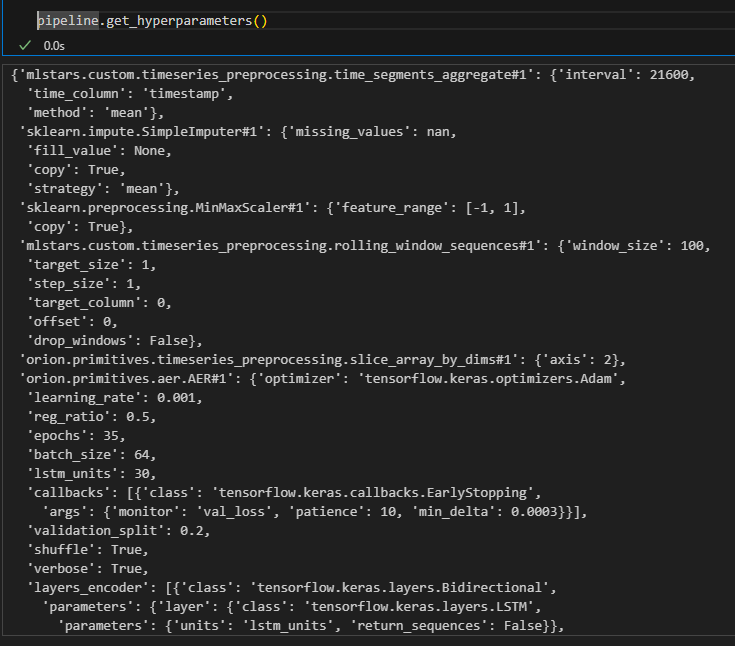
Task: Click the 'method': 'mean' line
Action: click(95, 113)
